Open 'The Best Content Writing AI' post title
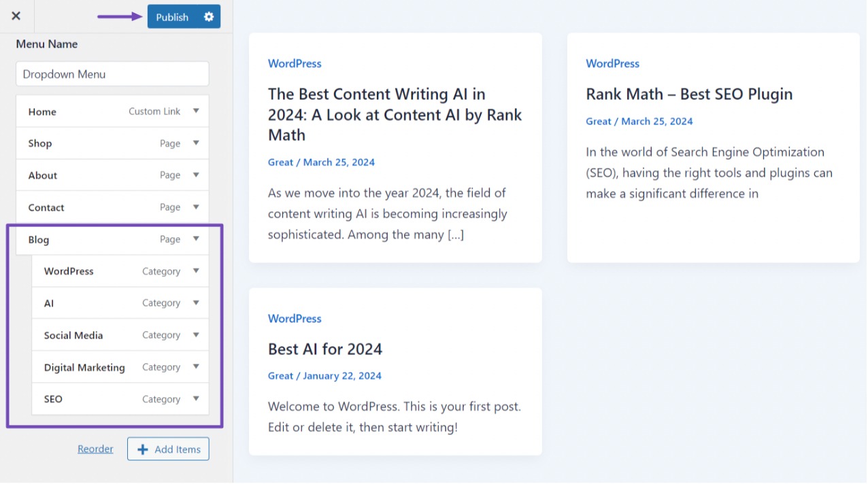This screenshot has height=484, width=868. [395, 114]
